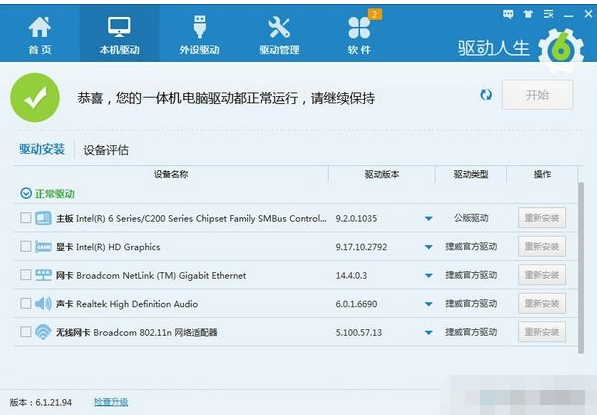The height and width of the screenshot is (415, 597).
Task: Click 重新安装 for Broadcom 802.11n adapter
Action: pos(542,332)
